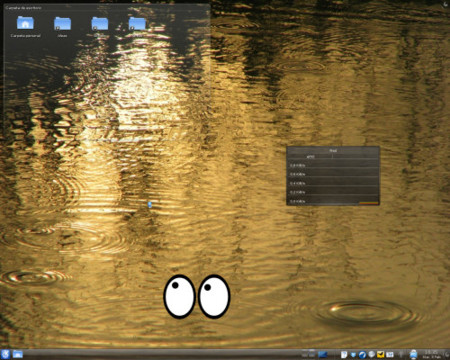Click the network monitor widget graph
The height and width of the screenshot is (360, 450).
coord(333,176)
